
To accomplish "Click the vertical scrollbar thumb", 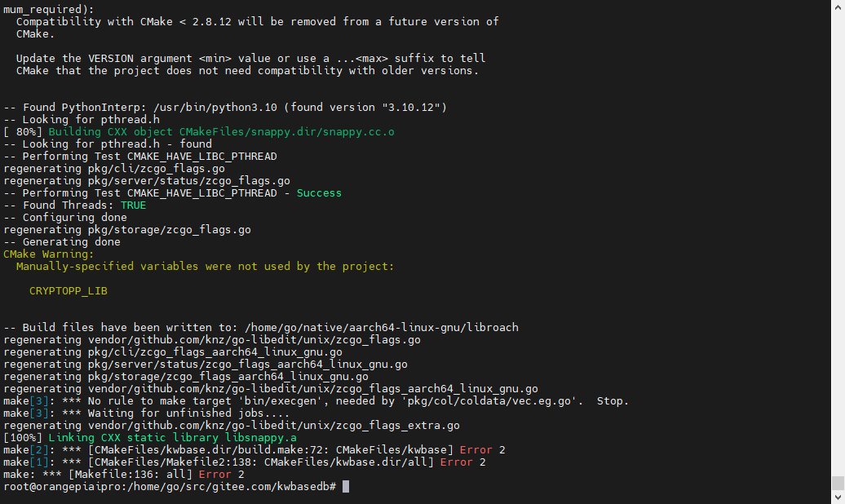I will point(838,483).
